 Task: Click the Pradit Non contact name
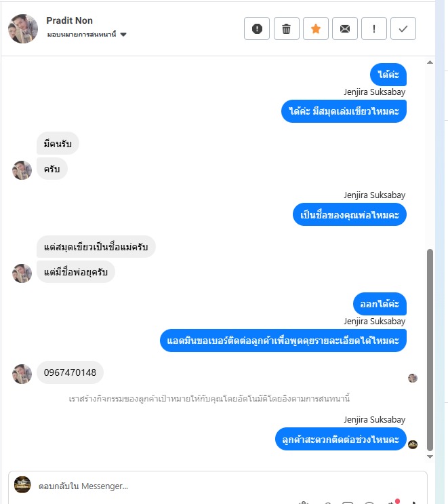pyautogui.click(x=69, y=20)
